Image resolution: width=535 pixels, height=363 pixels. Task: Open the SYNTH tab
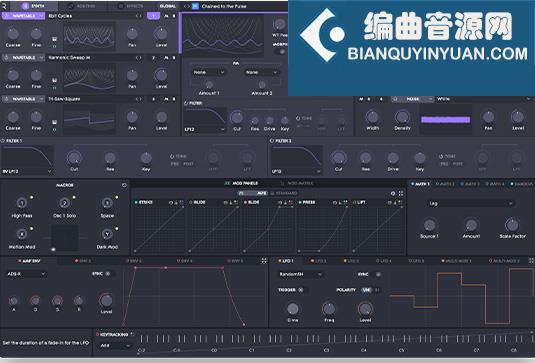click(34, 6)
